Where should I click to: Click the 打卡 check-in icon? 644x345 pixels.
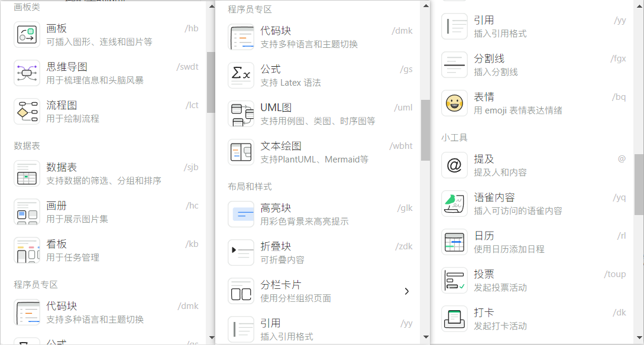click(454, 319)
